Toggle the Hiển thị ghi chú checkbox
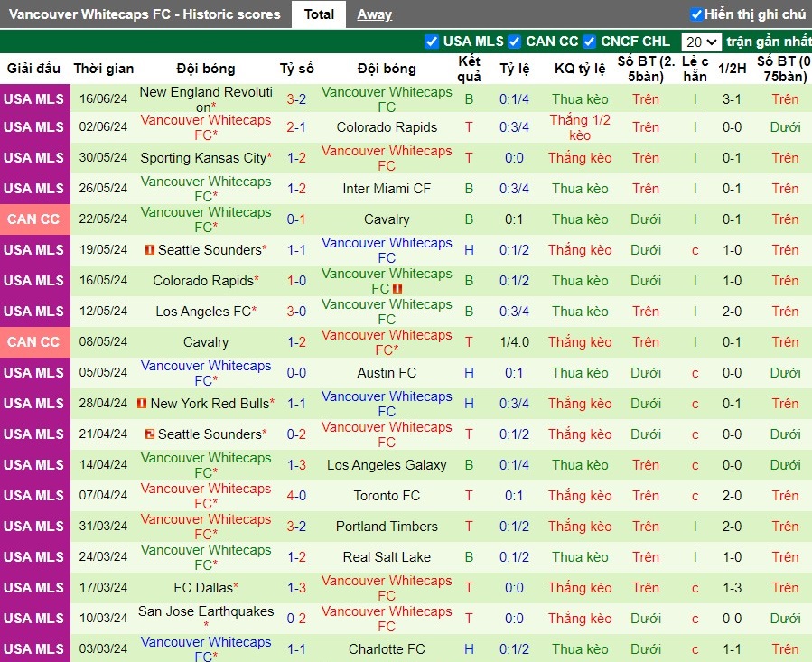Image resolution: width=812 pixels, height=662 pixels. [x=696, y=14]
